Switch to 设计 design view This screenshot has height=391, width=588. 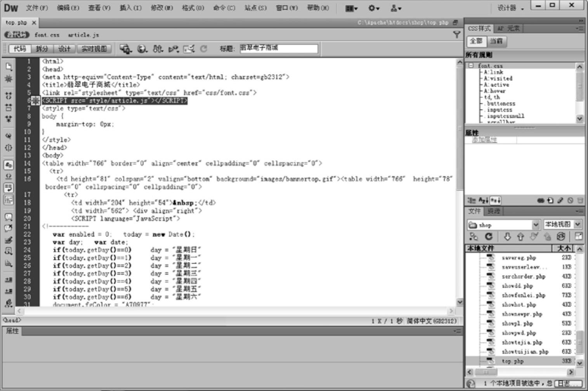click(64, 49)
